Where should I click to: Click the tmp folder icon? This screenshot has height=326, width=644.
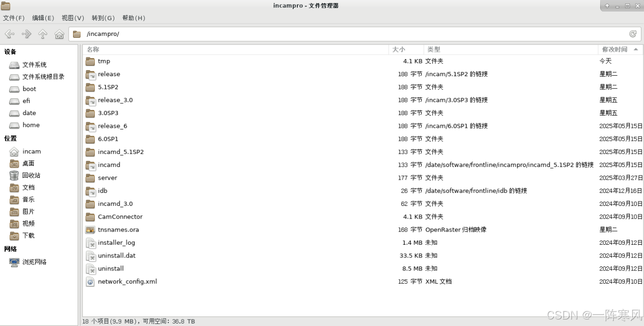click(x=90, y=61)
